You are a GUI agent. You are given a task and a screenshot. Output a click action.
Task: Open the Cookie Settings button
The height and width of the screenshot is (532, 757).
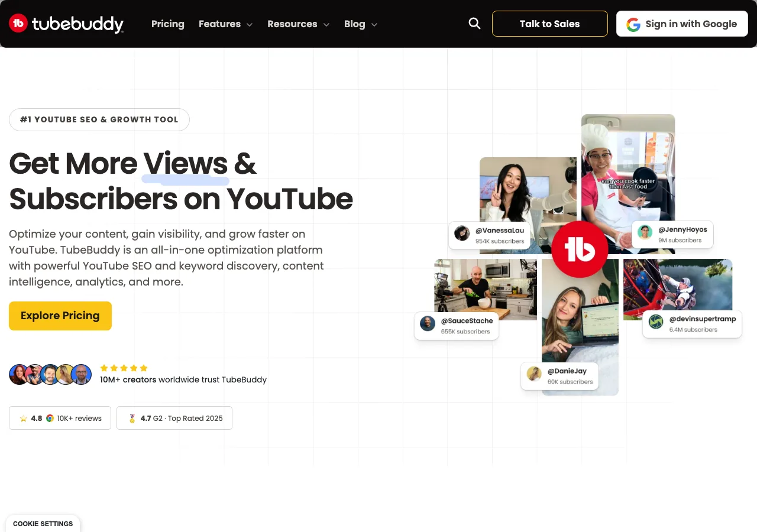click(43, 524)
